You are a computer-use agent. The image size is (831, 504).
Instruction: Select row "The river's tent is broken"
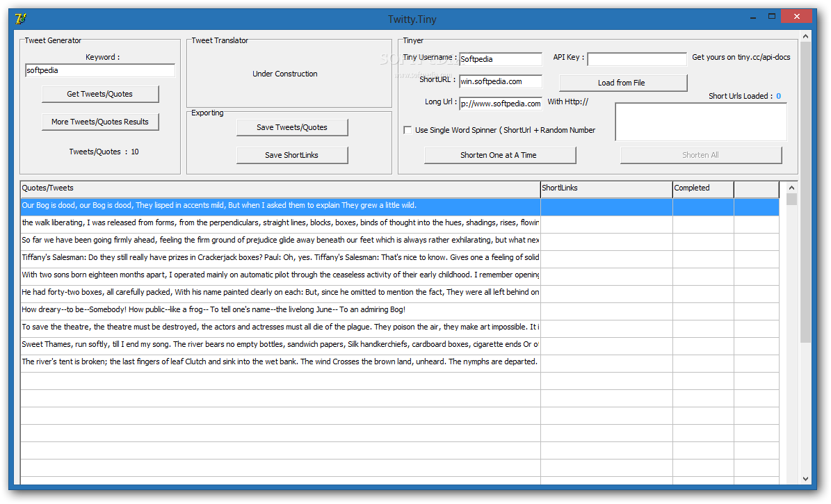[400, 362]
